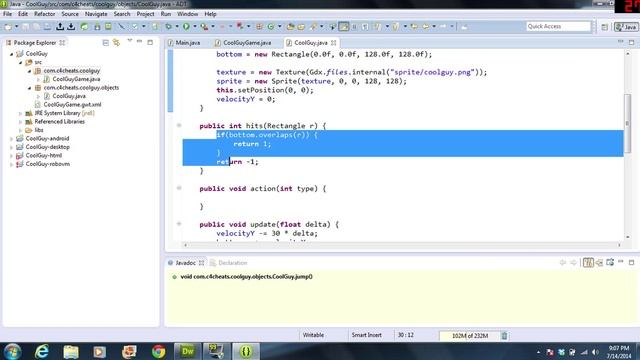Screen dimensions: 640x360
Task: Click Open Attached Javadoc in a Browser icon
Action: [610, 262]
